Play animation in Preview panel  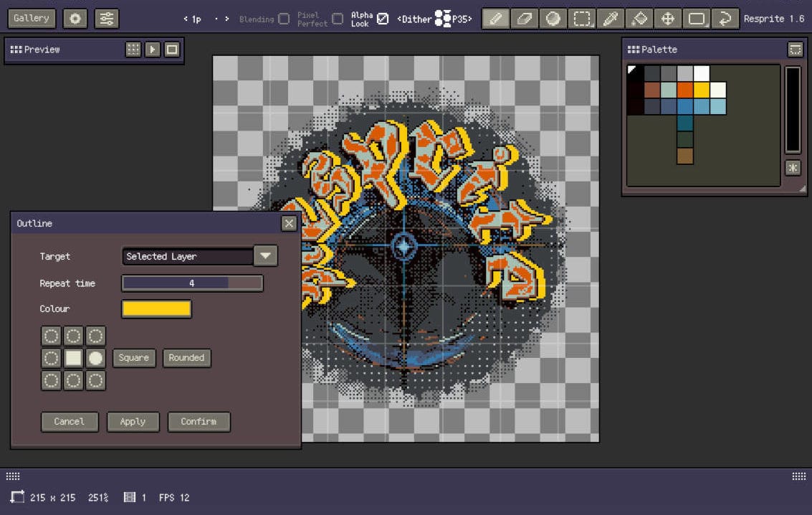click(x=153, y=49)
